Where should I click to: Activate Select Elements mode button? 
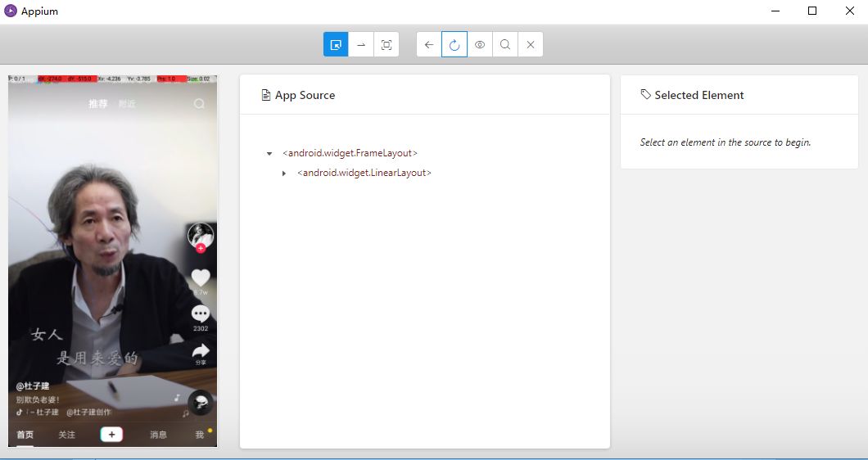pos(336,44)
